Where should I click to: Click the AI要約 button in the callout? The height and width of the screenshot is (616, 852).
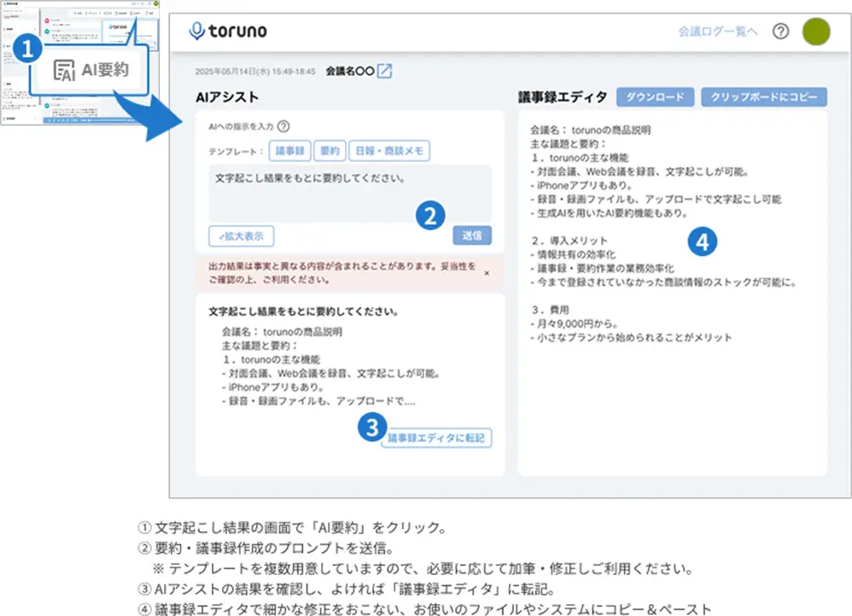[x=91, y=70]
